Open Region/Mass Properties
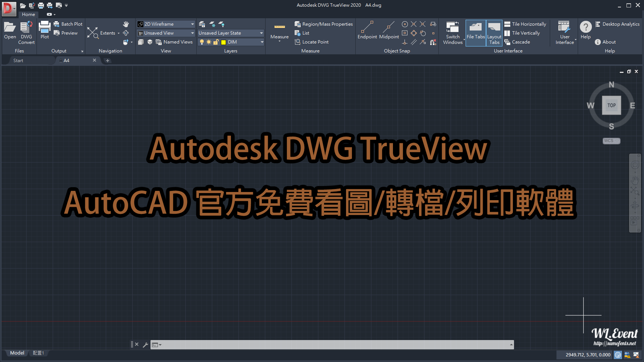Screen dimensions: 644x362 [324, 24]
